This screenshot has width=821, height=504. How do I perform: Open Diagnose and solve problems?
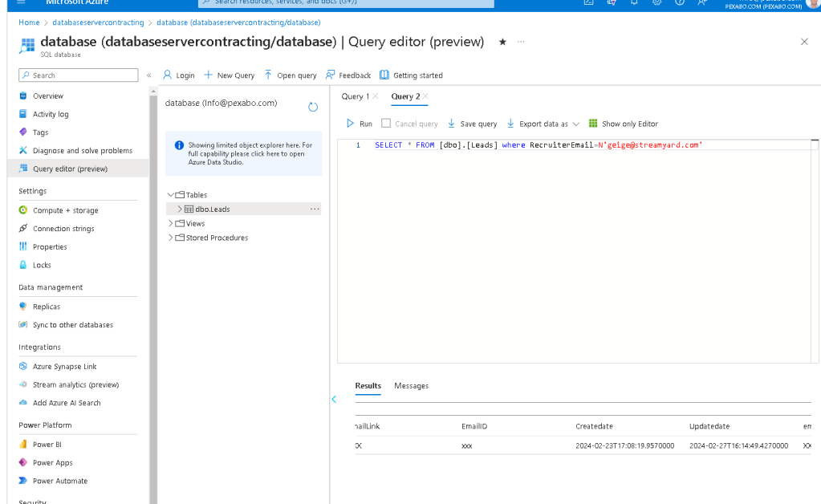pos(82,151)
